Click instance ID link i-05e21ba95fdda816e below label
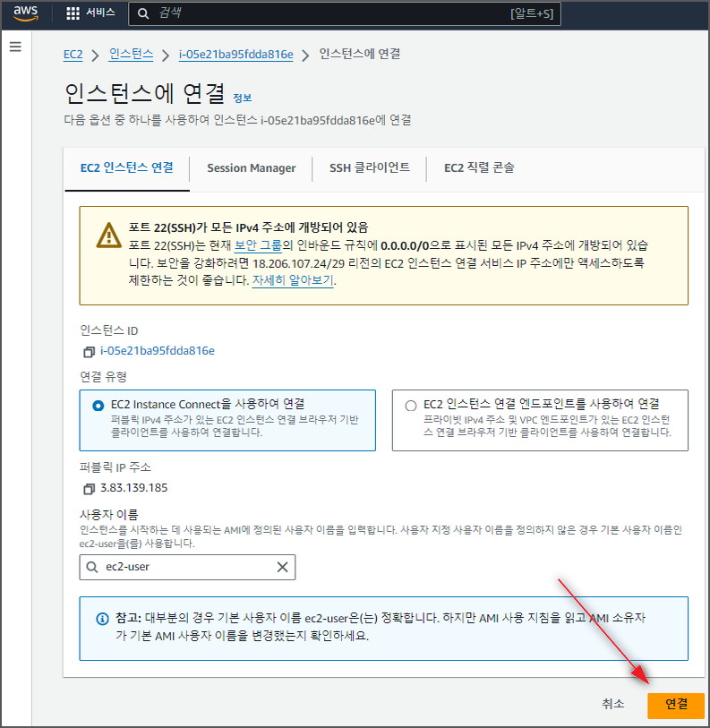 coord(158,351)
